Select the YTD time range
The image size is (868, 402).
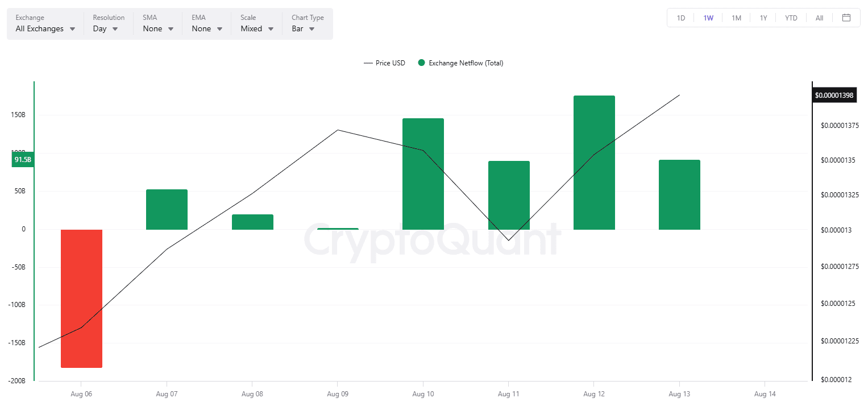tap(791, 18)
